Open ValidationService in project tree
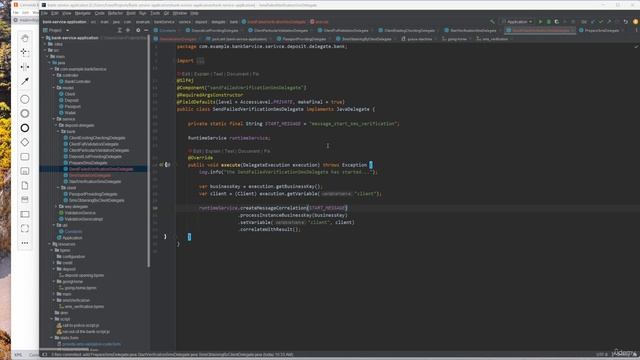 80,213
